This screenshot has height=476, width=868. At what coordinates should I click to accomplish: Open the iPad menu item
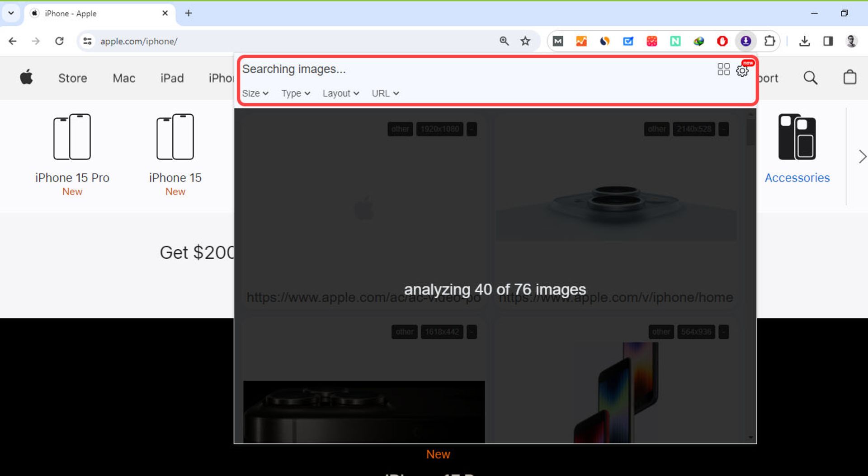(172, 78)
